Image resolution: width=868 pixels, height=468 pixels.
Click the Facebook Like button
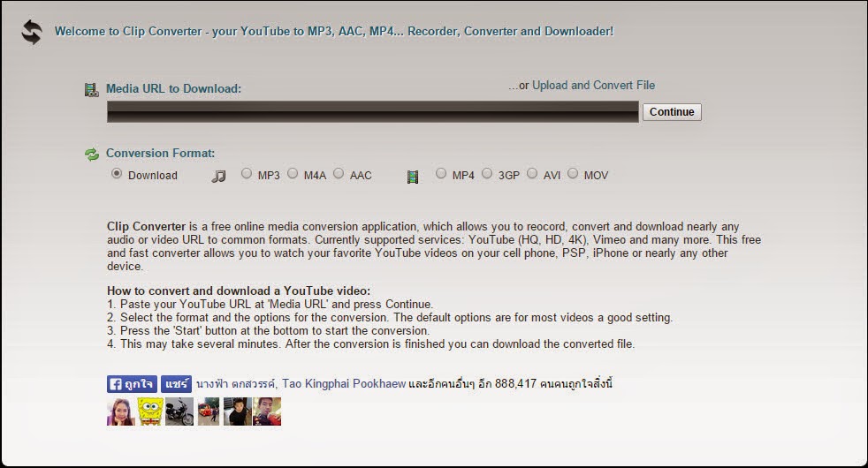[x=132, y=384]
